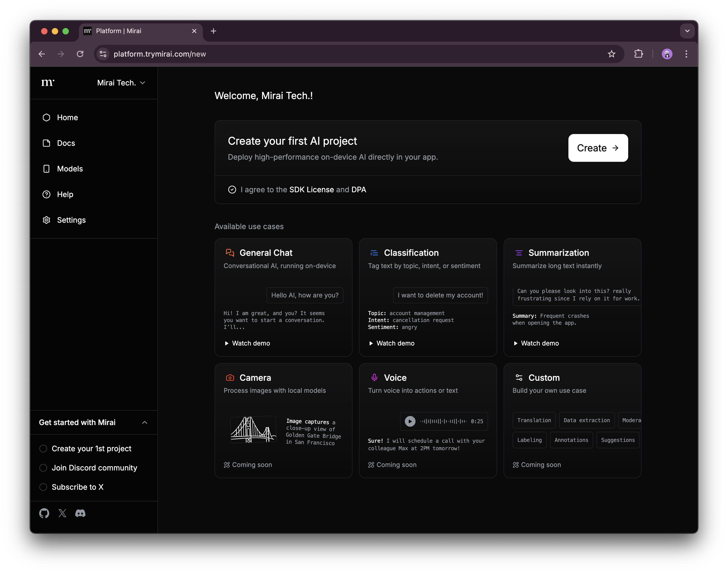The image size is (728, 573).
Task: Click Coming soon on Voice card
Action: pyautogui.click(x=392, y=465)
